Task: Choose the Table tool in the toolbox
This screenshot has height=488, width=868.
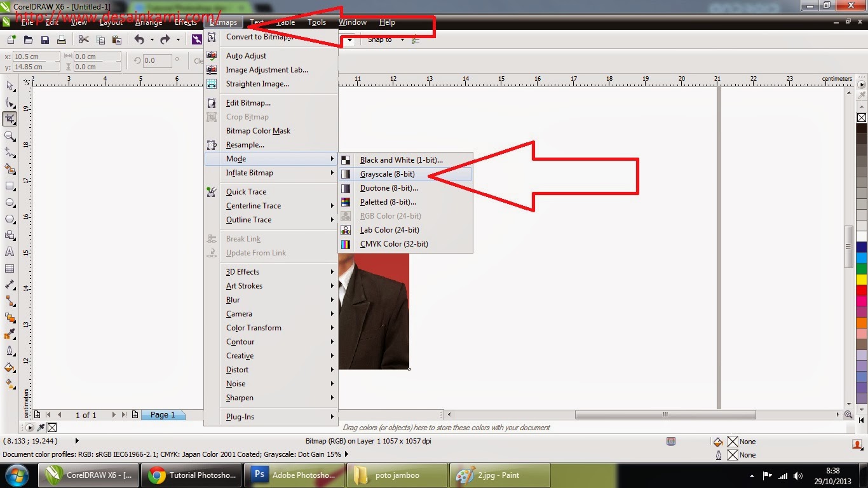Action: 10,269
